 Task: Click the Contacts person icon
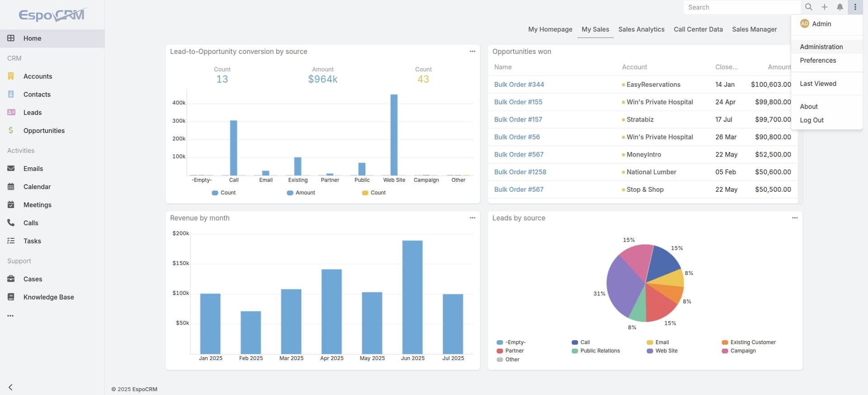click(x=11, y=95)
